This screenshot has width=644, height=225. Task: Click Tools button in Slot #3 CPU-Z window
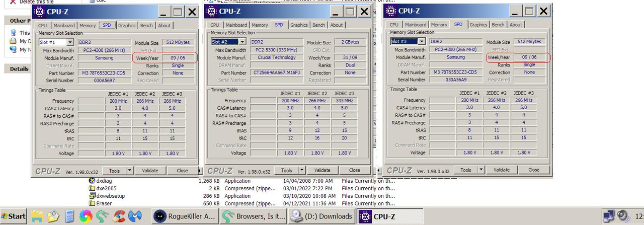(x=466, y=170)
